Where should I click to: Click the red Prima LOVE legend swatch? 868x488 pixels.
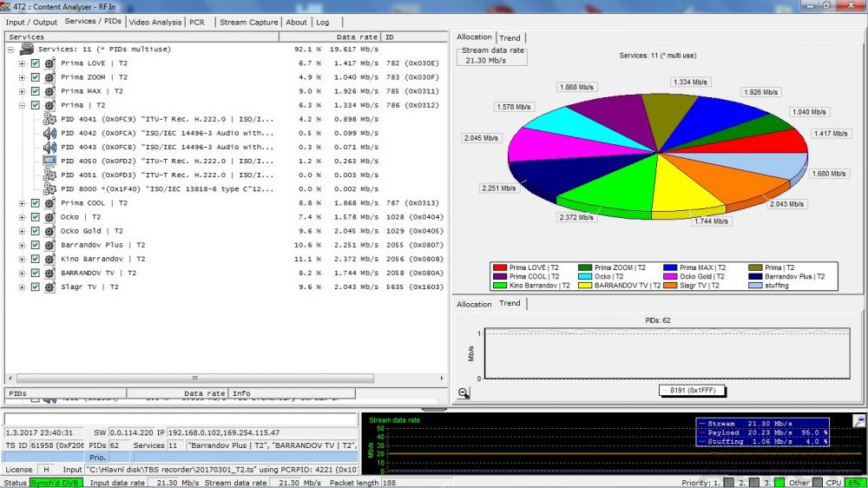point(500,267)
